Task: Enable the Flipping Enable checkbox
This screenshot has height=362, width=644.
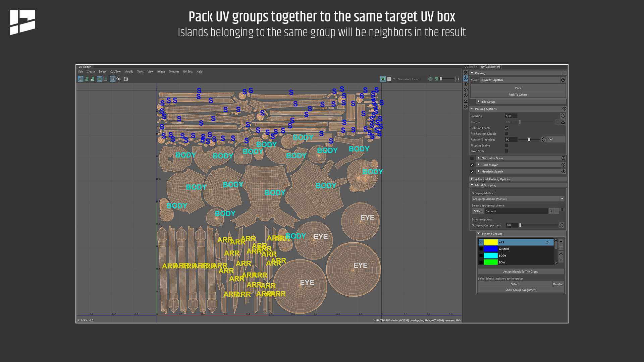Action: click(x=506, y=145)
